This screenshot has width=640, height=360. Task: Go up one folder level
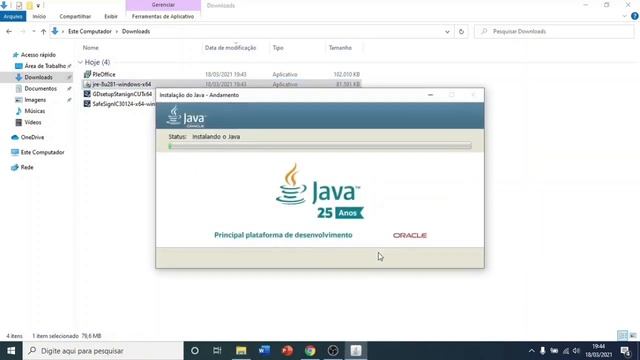[43, 31]
